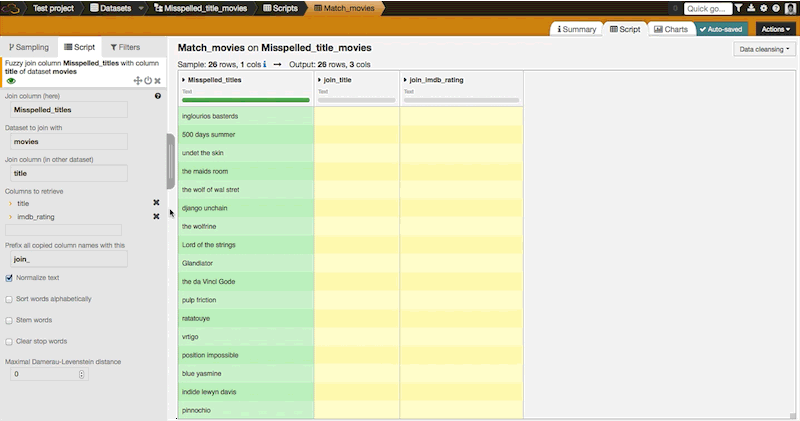800x421 pixels.
Task: Enable the Stem words checkbox
Action: coord(9,320)
